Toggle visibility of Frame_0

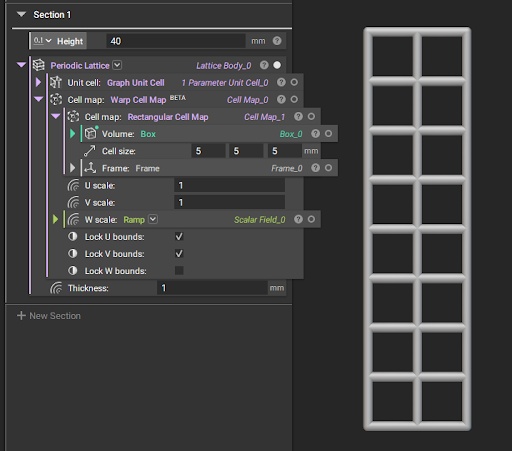click(x=328, y=168)
